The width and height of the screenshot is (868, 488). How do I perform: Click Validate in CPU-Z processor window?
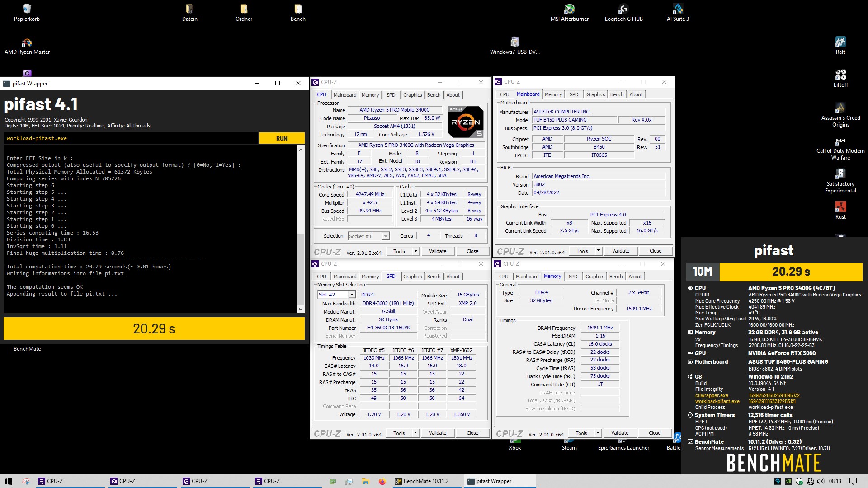click(437, 251)
